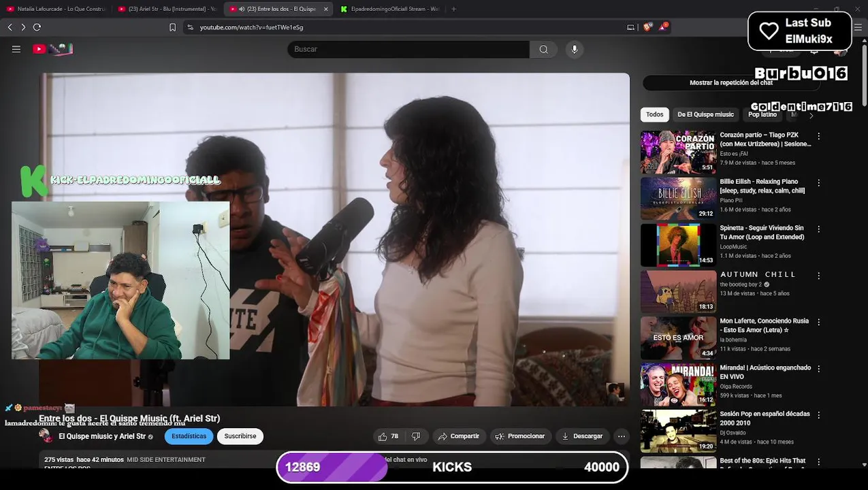Select the Todos filter chip
This screenshot has height=490, width=868.
pos(655,114)
